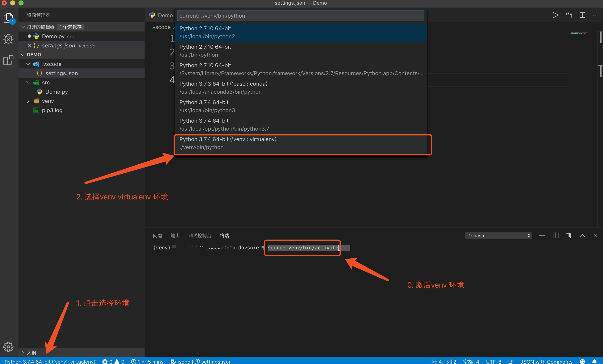Maximize terminal panel with up chevron
Viewport: 603px width, 364px height.
click(x=582, y=235)
